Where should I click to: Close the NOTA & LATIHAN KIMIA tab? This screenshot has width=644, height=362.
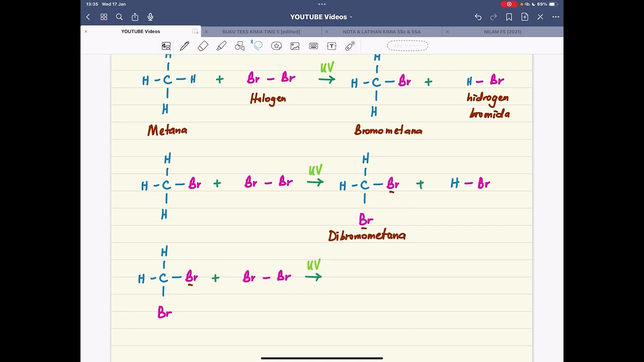(x=327, y=32)
